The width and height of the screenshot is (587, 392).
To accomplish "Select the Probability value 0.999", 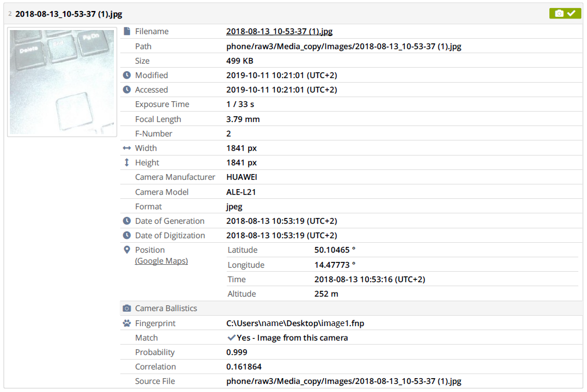I will [x=235, y=352].
